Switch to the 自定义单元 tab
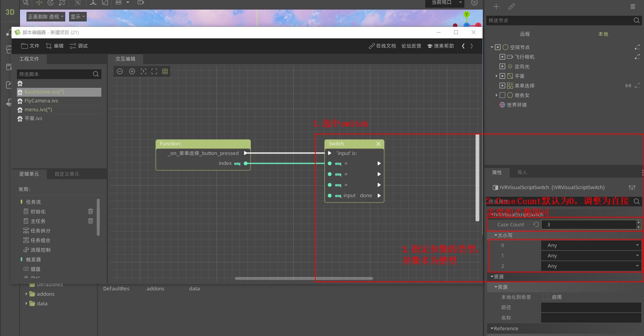644x336 pixels. click(67, 174)
